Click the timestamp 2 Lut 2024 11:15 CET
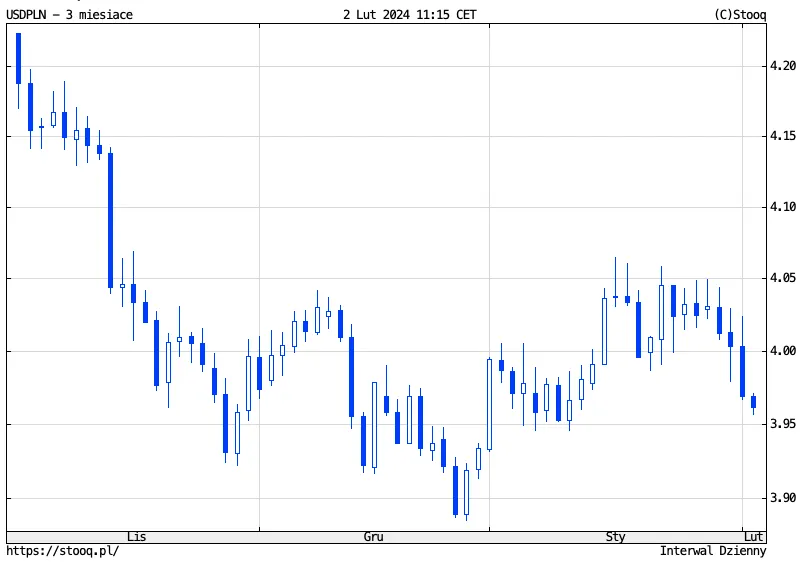The image size is (808, 572). tap(410, 14)
